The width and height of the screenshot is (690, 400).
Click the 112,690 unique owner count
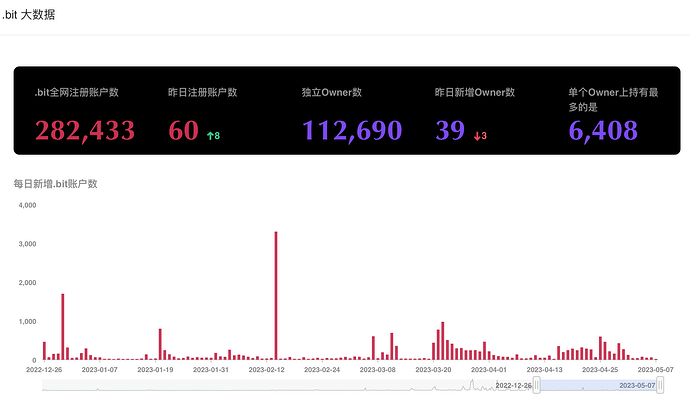point(352,130)
